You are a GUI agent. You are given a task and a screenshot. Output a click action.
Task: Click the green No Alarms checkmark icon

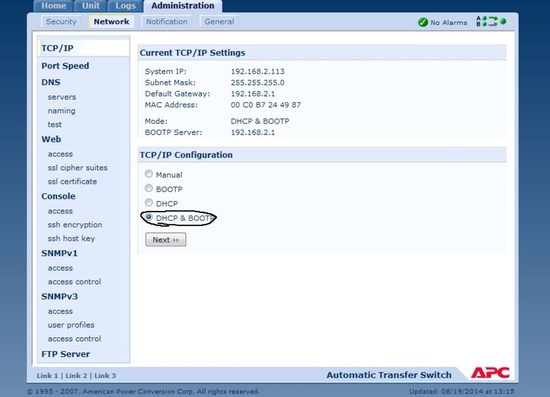(423, 22)
